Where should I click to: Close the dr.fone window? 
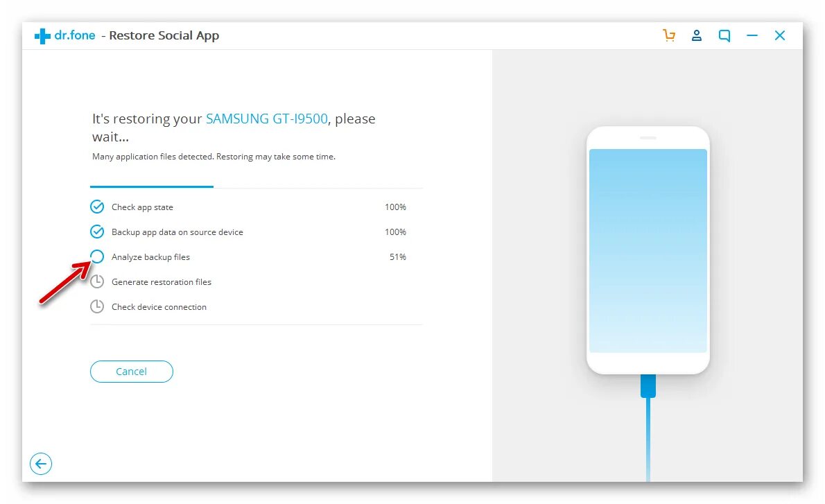[x=780, y=35]
